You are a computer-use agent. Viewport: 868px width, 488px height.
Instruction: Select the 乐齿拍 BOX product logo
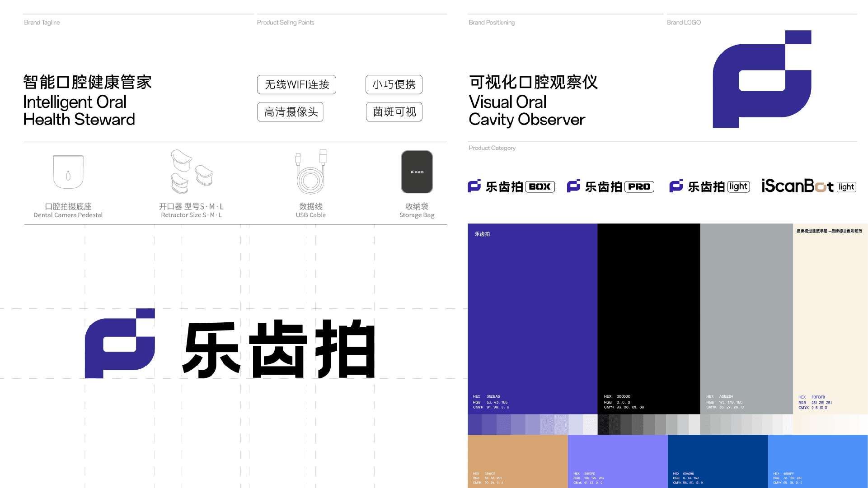(x=511, y=186)
